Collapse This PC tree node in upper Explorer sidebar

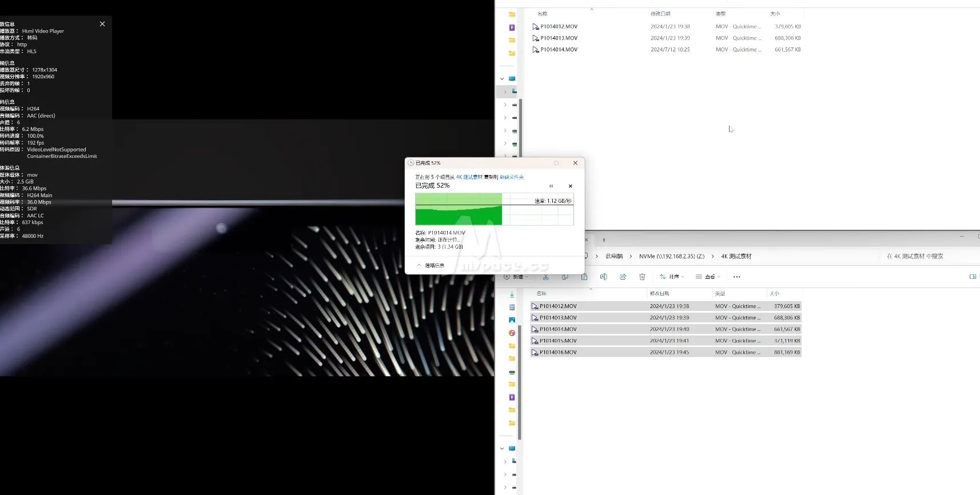click(x=502, y=79)
